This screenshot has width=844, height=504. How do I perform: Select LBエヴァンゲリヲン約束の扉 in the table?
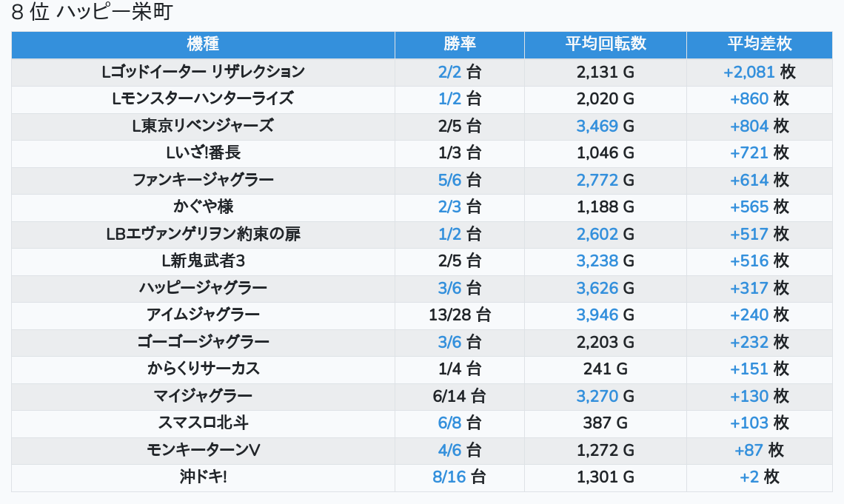click(x=203, y=234)
